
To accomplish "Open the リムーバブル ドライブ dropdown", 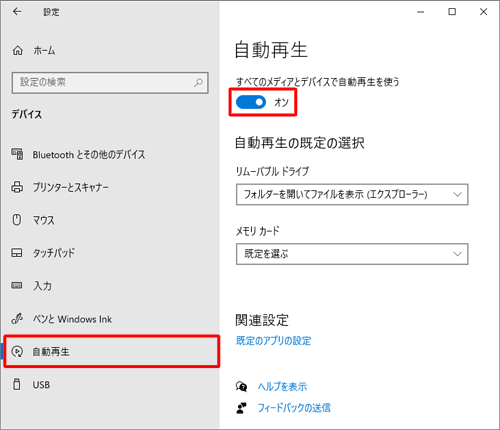I will pos(352,194).
